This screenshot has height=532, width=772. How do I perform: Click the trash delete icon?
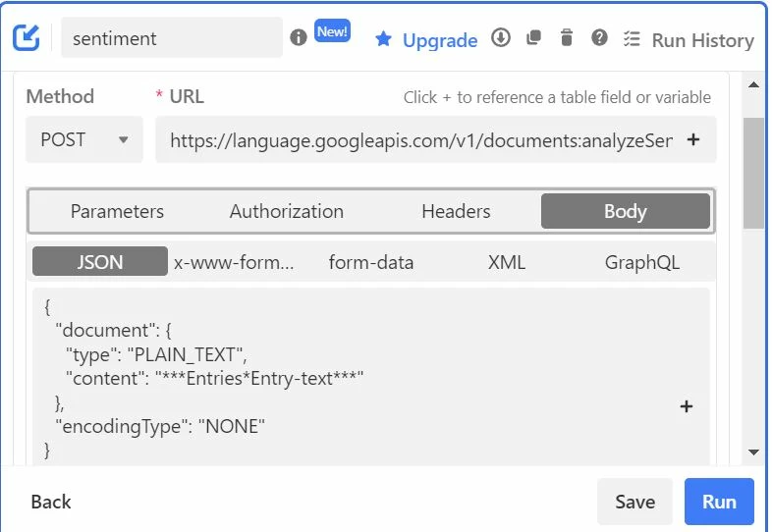tap(567, 37)
